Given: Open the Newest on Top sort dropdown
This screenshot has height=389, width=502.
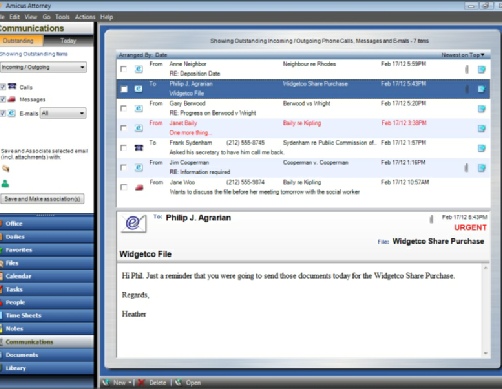Looking at the screenshot, I should 463,55.
